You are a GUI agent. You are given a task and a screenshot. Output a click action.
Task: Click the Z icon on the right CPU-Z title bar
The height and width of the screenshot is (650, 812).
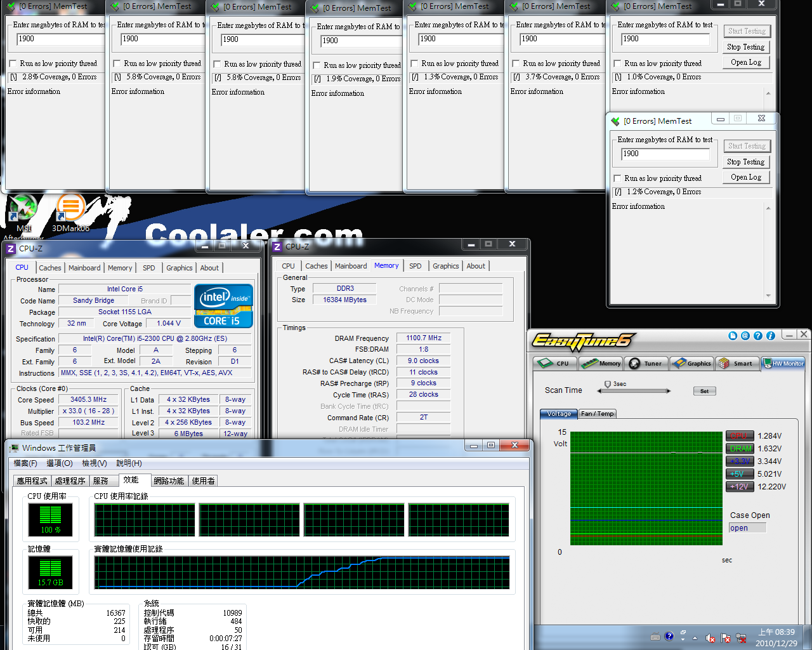[x=277, y=247]
